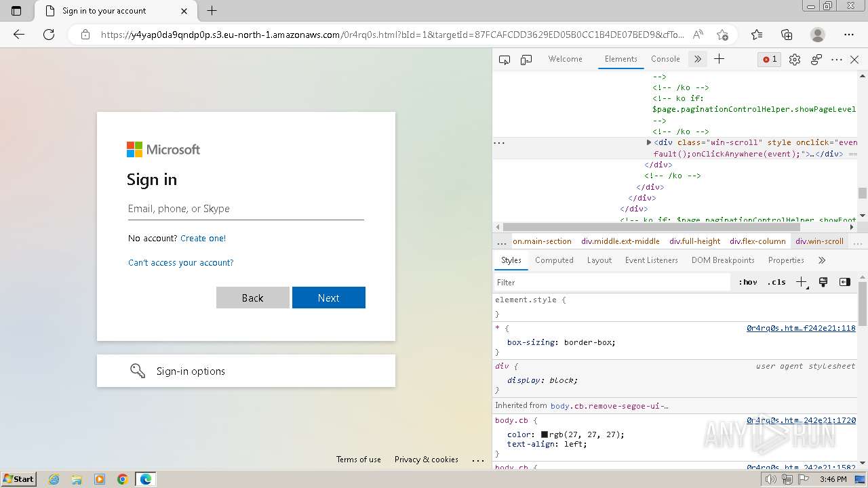This screenshot has height=488, width=868.
Task: Click the inspect element picker icon
Action: 505,60
